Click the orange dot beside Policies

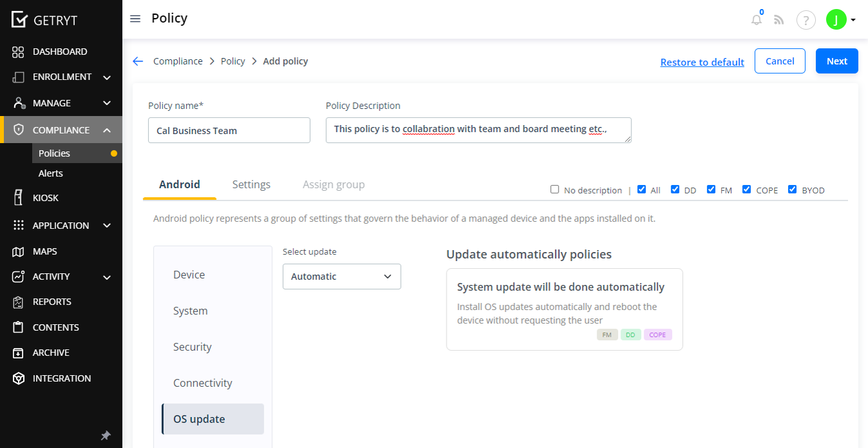click(114, 153)
